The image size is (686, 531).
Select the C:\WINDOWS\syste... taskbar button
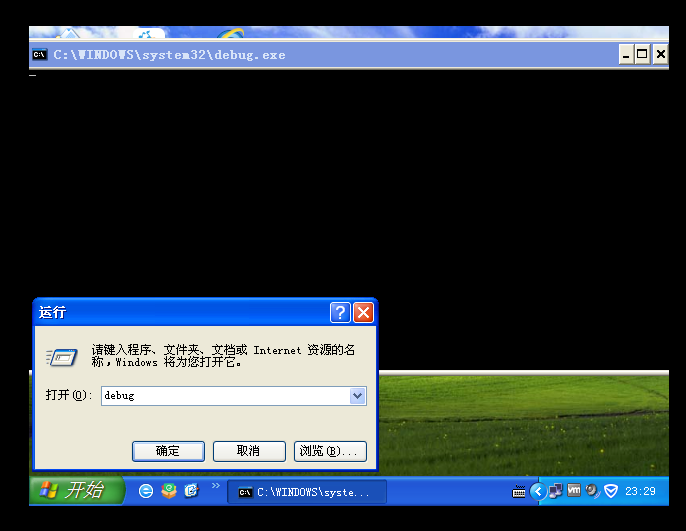tap(307, 492)
